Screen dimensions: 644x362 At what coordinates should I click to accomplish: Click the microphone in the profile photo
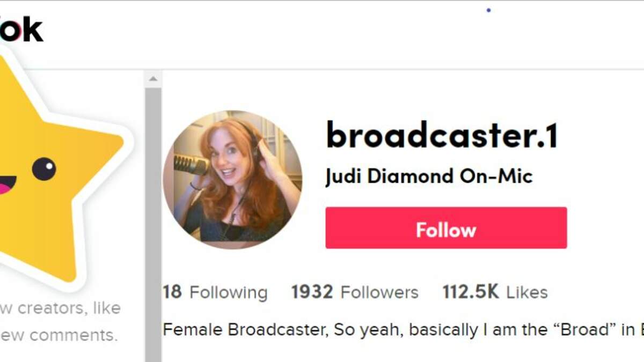pyautogui.click(x=191, y=164)
